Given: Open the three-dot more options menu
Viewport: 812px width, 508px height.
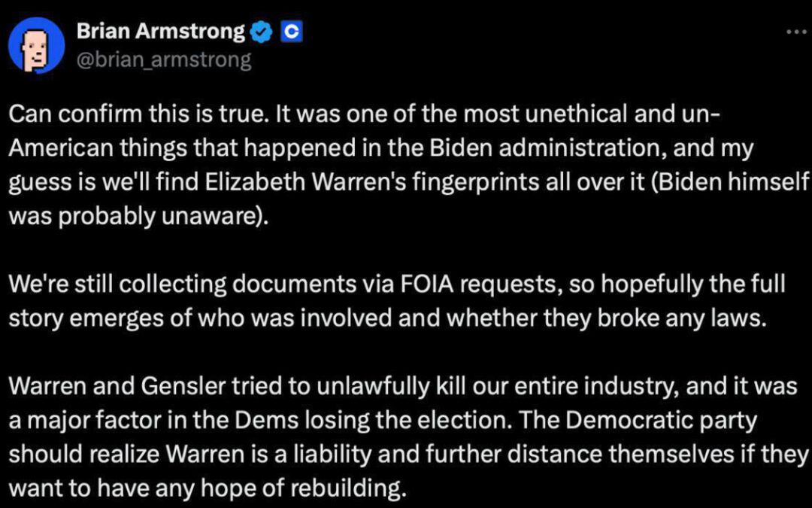Looking at the screenshot, I should tap(794, 32).
